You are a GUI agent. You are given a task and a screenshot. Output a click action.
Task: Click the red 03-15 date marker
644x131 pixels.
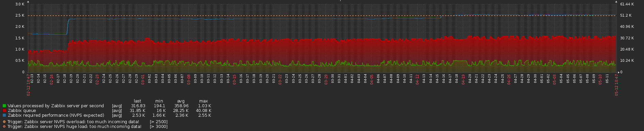coord(234,79)
